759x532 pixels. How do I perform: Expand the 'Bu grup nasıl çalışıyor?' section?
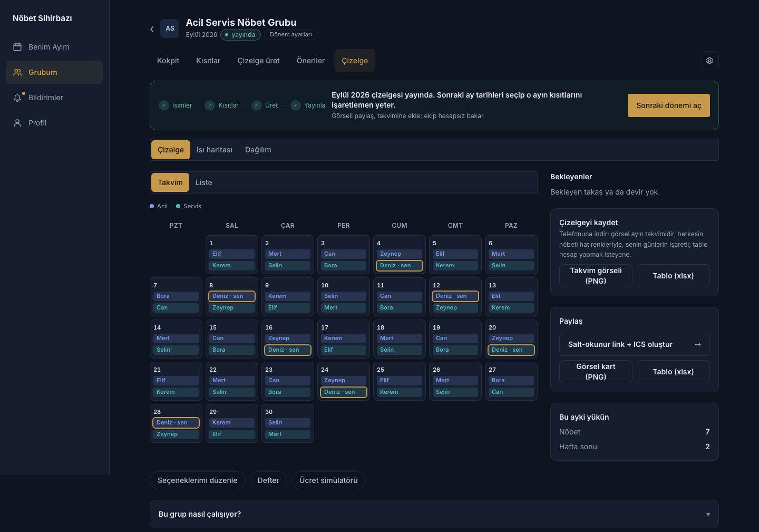[434, 514]
